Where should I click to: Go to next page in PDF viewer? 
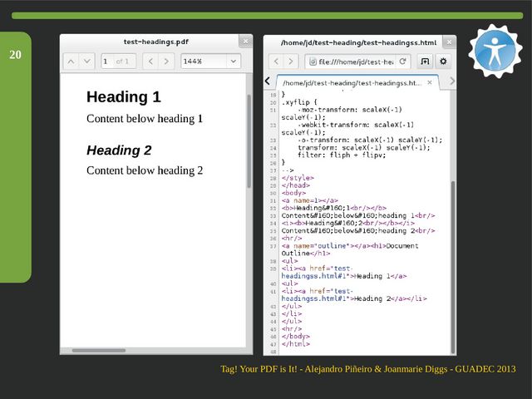[x=87, y=62]
